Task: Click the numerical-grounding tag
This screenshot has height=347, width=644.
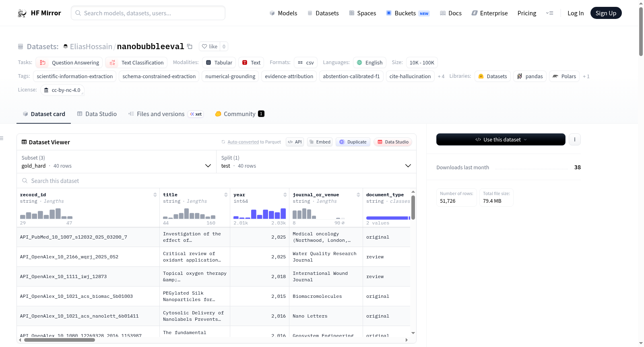Action: (230, 76)
